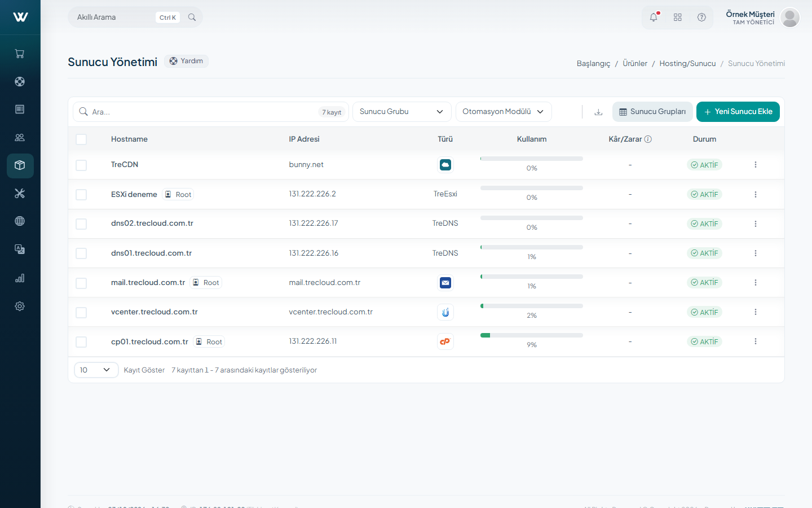
Task: Open row actions menu for vcenter.trecloud.com.tr
Action: click(756, 312)
